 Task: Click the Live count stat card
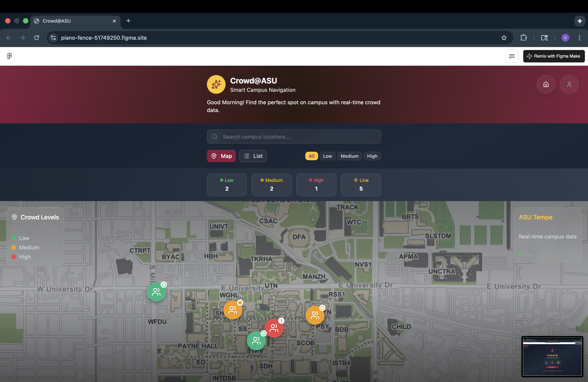(361, 185)
